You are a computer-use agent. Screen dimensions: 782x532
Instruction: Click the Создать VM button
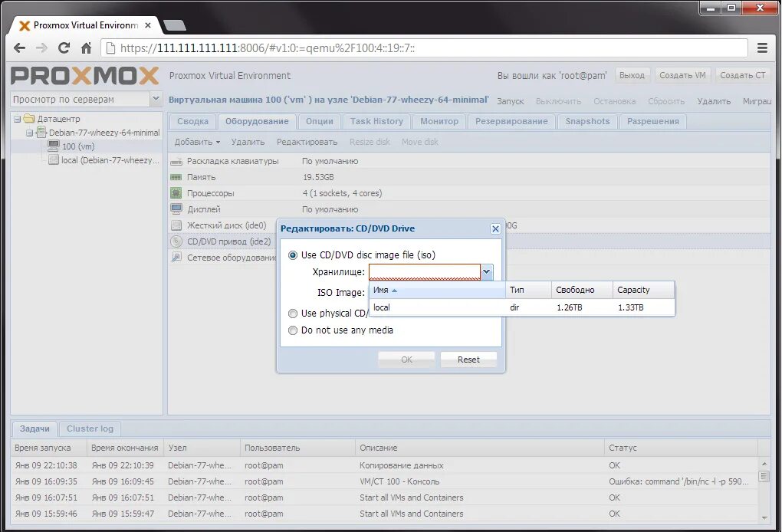coord(682,75)
